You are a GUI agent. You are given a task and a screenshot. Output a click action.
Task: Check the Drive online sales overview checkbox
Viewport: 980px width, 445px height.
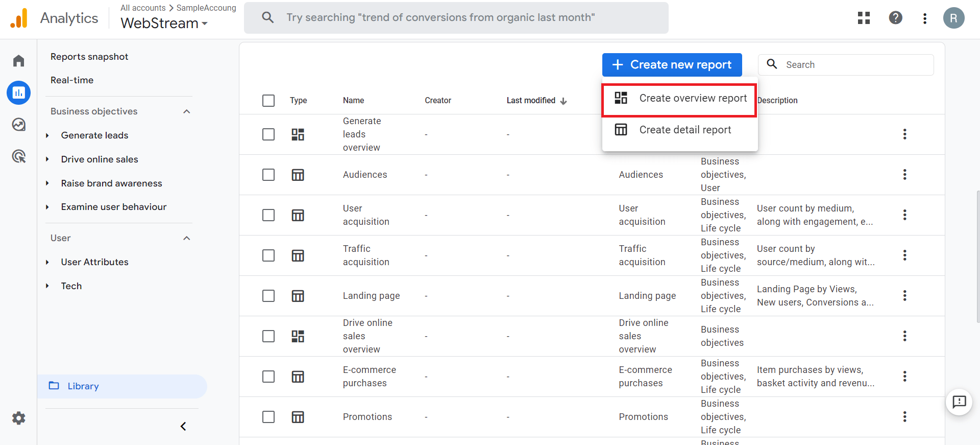pyautogui.click(x=268, y=336)
